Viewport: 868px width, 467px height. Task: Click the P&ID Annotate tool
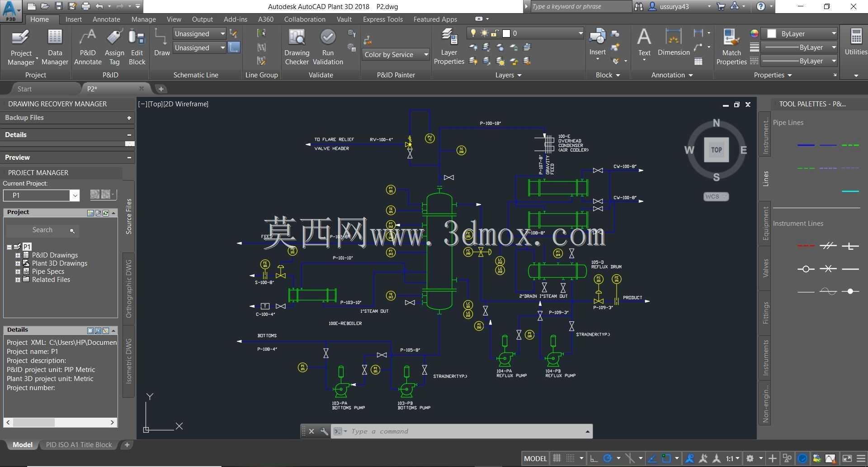click(x=88, y=48)
